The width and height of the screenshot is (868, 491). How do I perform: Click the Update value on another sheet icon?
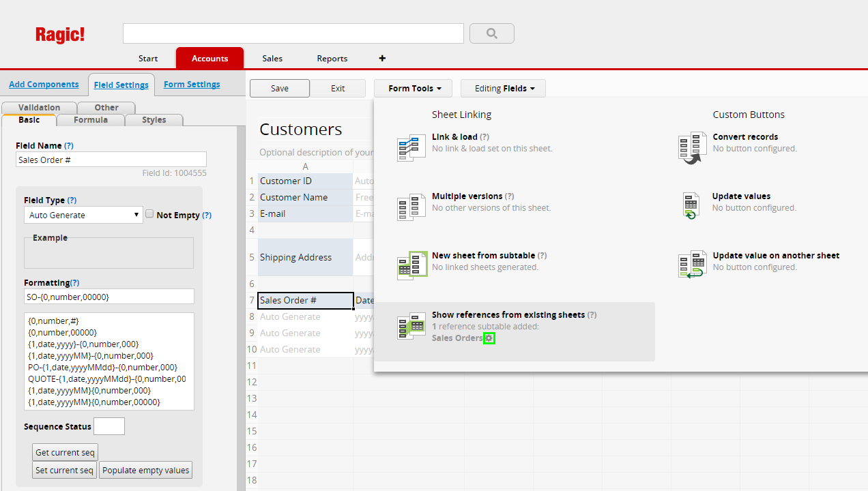coord(693,264)
